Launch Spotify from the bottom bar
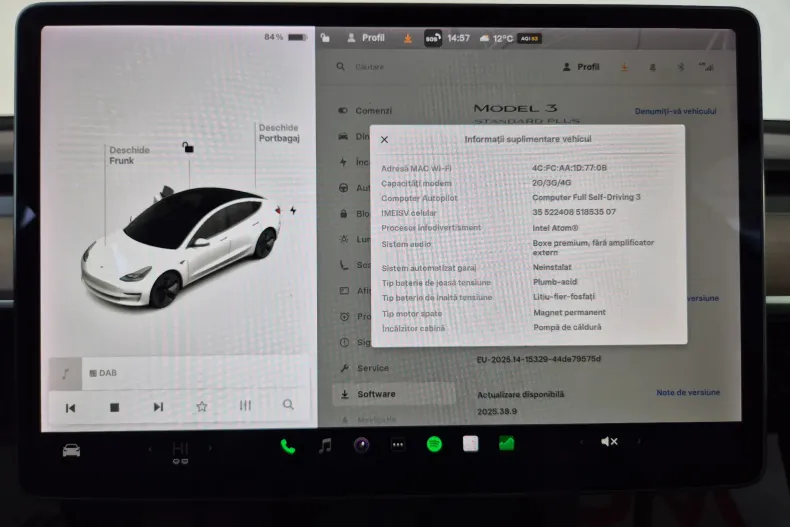Screen dimensions: 790x527 (434, 444)
